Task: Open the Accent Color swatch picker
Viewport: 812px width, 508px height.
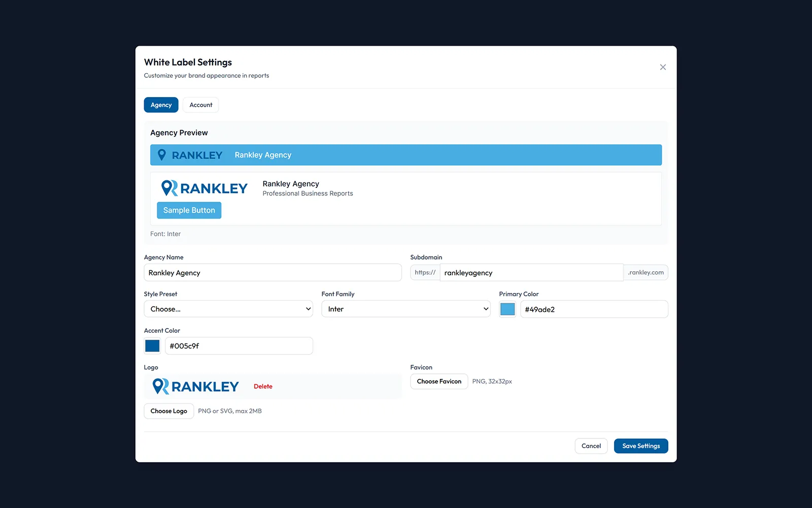Action: [152, 345]
